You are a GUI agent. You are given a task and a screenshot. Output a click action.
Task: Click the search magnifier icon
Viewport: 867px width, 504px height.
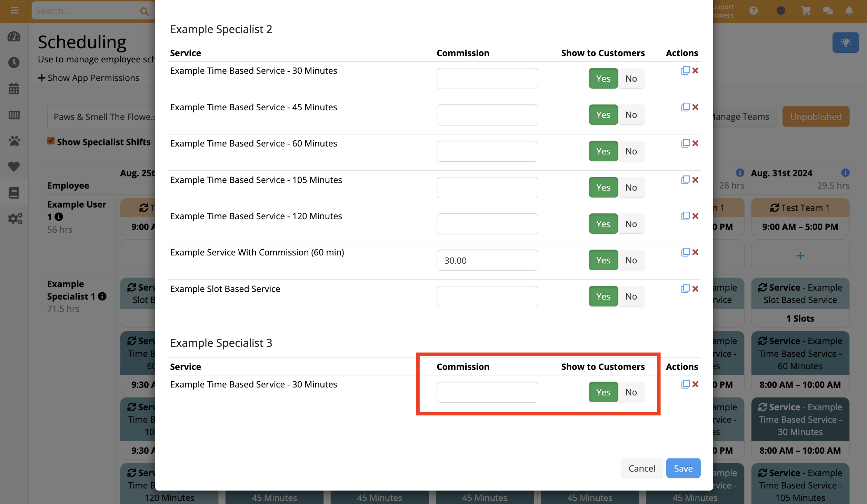click(x=144, y=11)
